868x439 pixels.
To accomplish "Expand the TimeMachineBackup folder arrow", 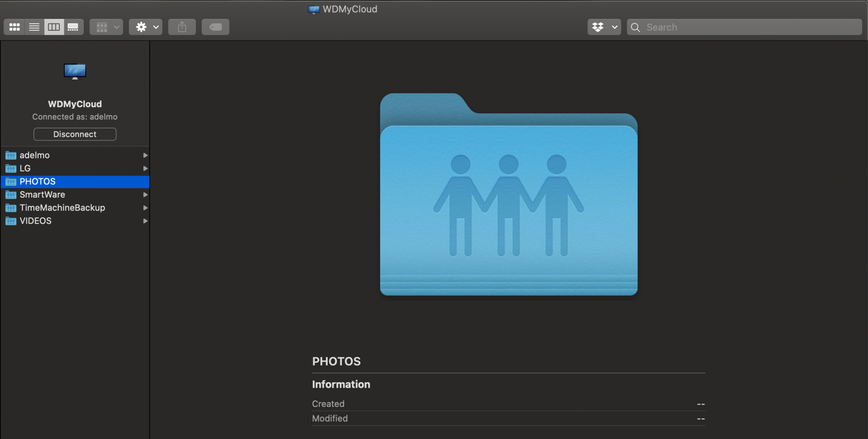I will (145, 208).
